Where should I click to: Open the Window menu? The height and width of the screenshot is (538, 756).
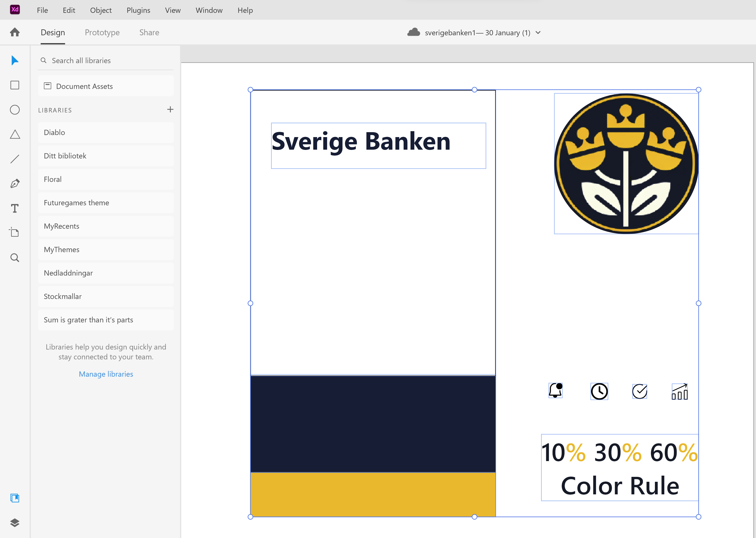coord(209,10)
